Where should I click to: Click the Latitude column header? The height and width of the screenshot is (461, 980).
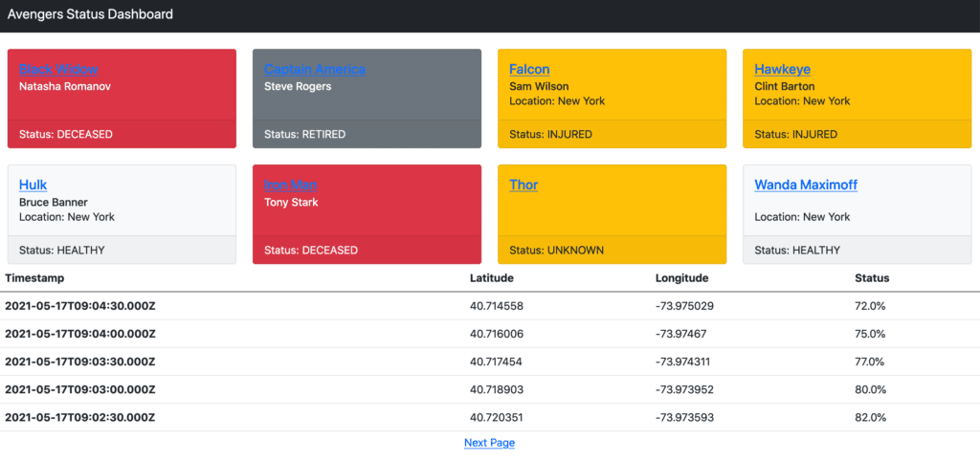(x=492, y=278)
